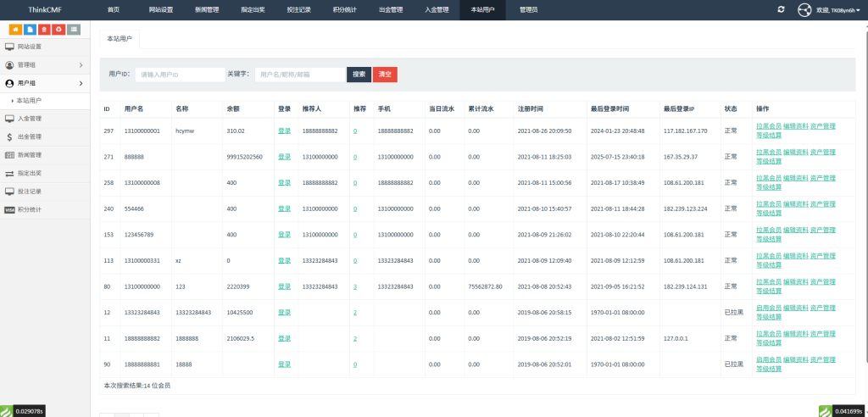Click the dollar icon beside 出金管理
Image resolution: width=868 pixels, height=417 pixels.
(x=9, y=136)
